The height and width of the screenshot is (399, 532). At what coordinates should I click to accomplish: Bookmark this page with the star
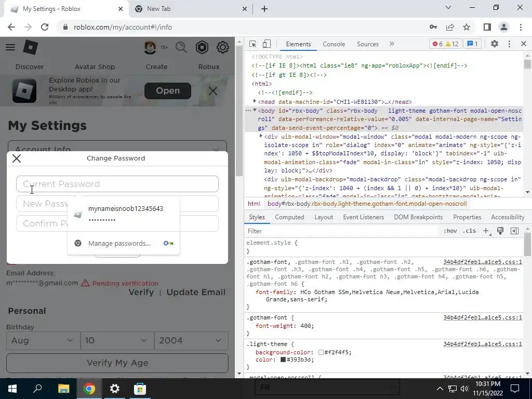pos(467,27)
